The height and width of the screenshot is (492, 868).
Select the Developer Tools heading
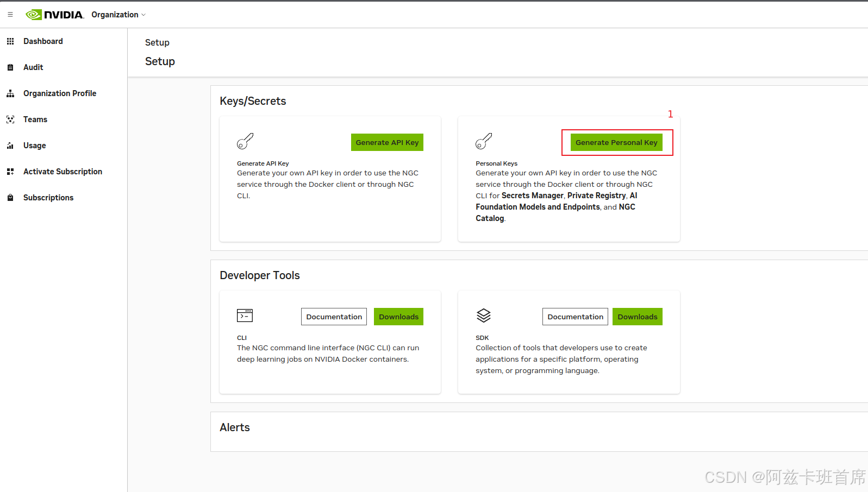[x=260, y=275]
